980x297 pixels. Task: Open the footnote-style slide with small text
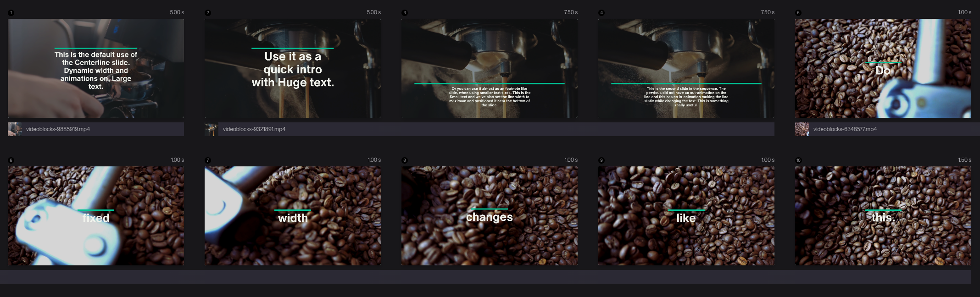point(490,68)
